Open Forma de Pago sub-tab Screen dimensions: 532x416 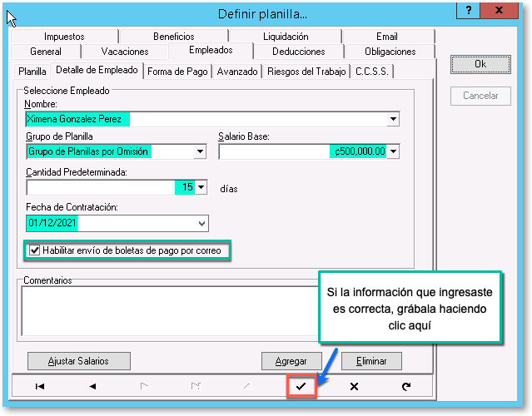(177, 72)
